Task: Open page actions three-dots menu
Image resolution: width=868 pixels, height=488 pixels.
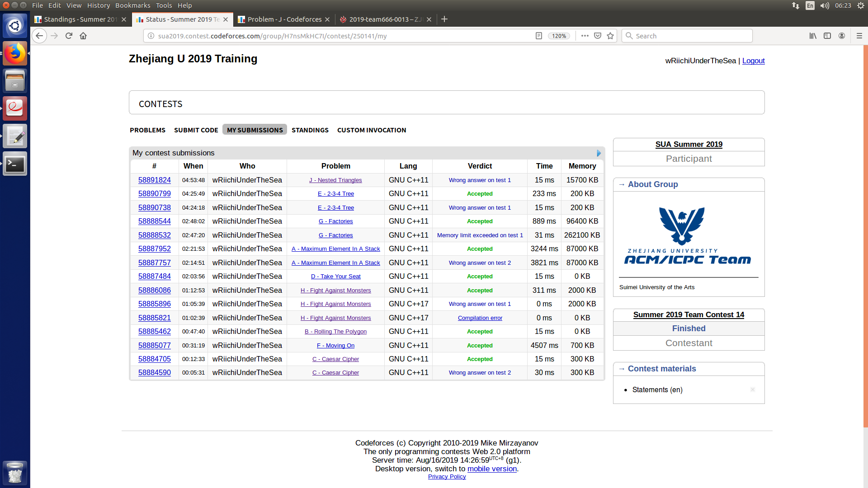Action: pyautogui.click(x=585, y=36)
